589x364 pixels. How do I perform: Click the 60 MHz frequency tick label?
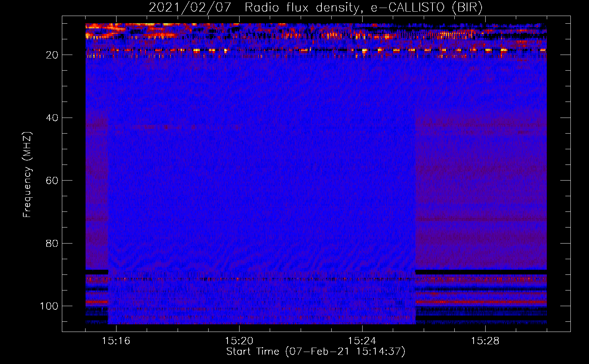52,181
